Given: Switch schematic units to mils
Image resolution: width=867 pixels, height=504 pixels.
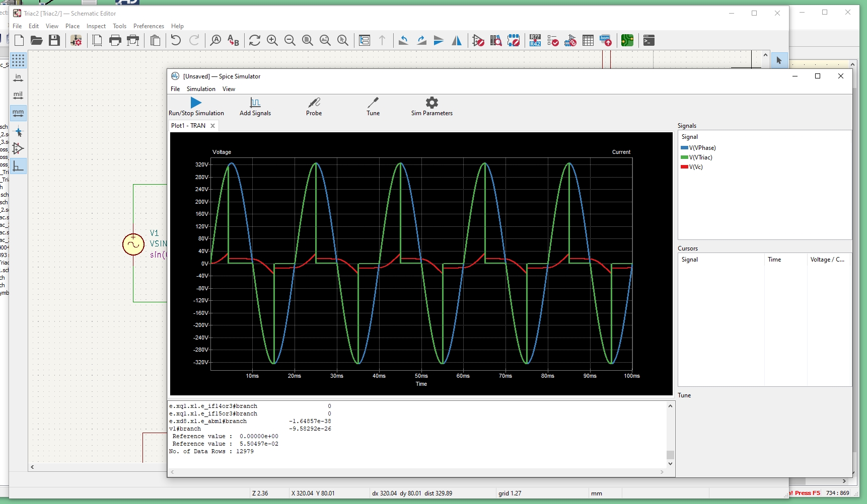Looking at the screenshot, I should (x=18, y=96).
